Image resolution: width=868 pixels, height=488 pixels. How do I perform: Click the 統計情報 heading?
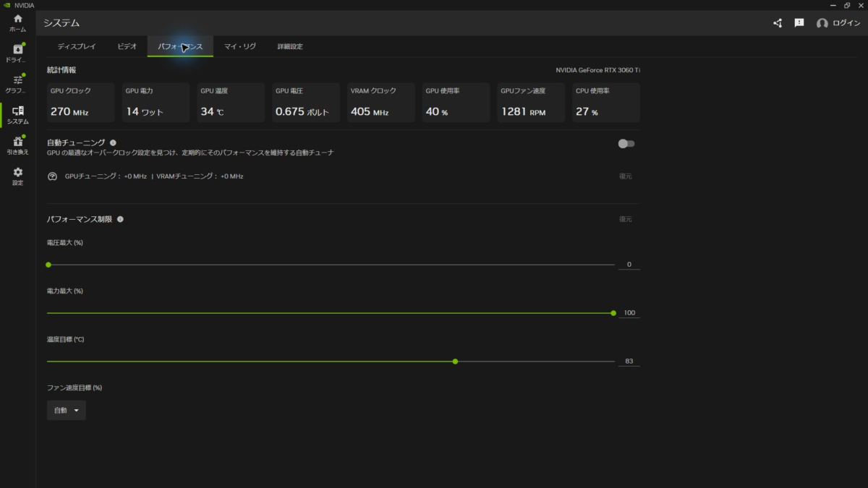(x=61, y=70)
